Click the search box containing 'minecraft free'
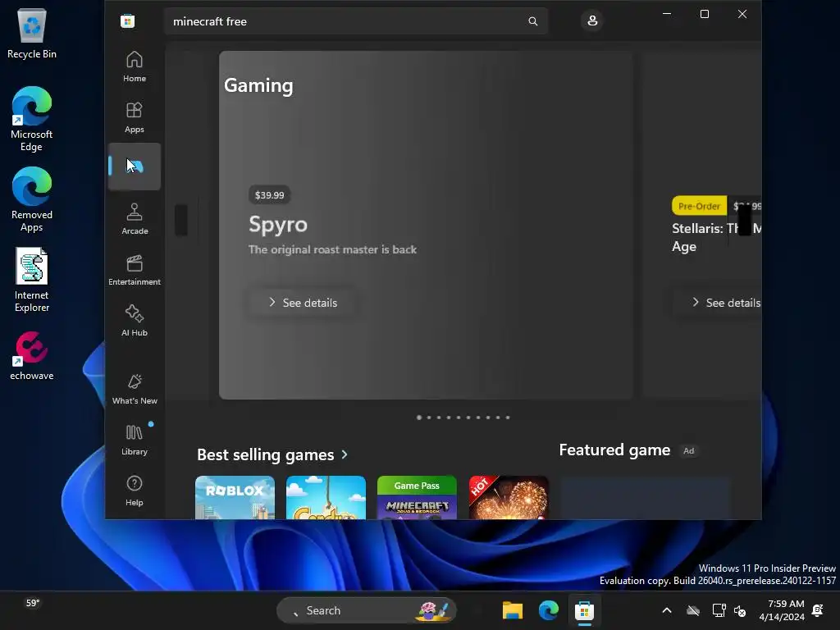 (x=356, y=21)
